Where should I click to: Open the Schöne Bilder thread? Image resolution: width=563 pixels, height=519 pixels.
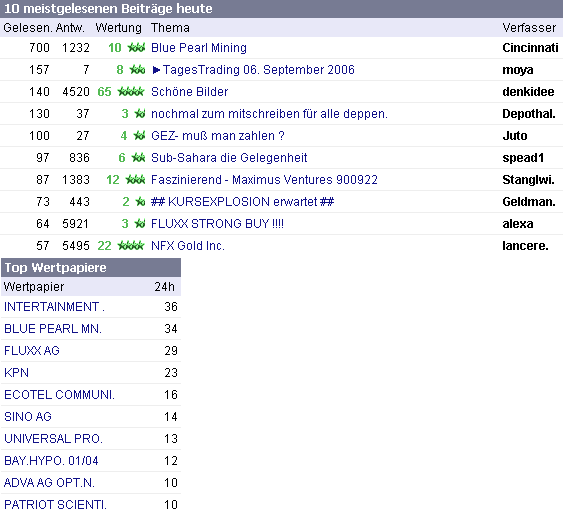pos(189,92)
